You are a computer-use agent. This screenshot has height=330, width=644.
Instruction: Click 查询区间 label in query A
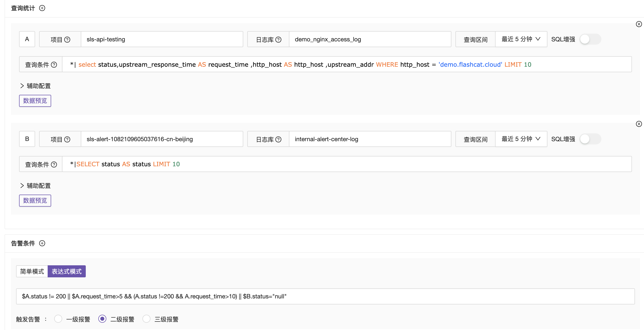(475, 40)
